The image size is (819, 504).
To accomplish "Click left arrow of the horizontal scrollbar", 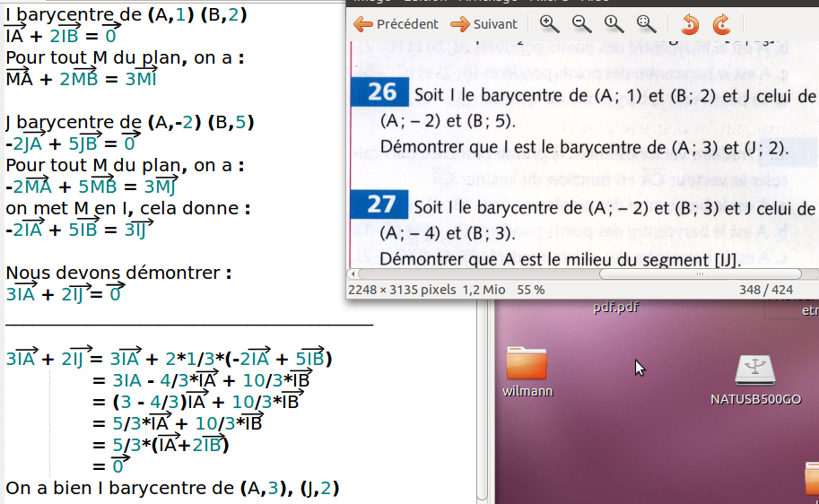I will [x=353, y=274].
